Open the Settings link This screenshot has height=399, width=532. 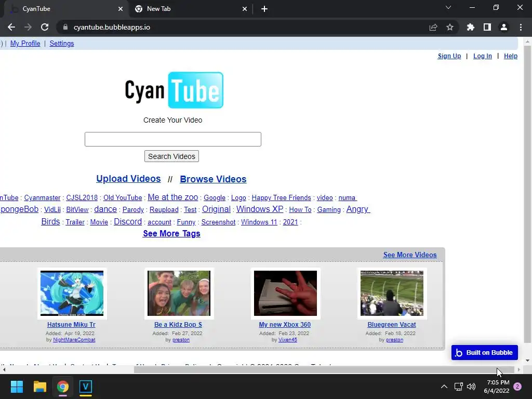tap(62, 44)
